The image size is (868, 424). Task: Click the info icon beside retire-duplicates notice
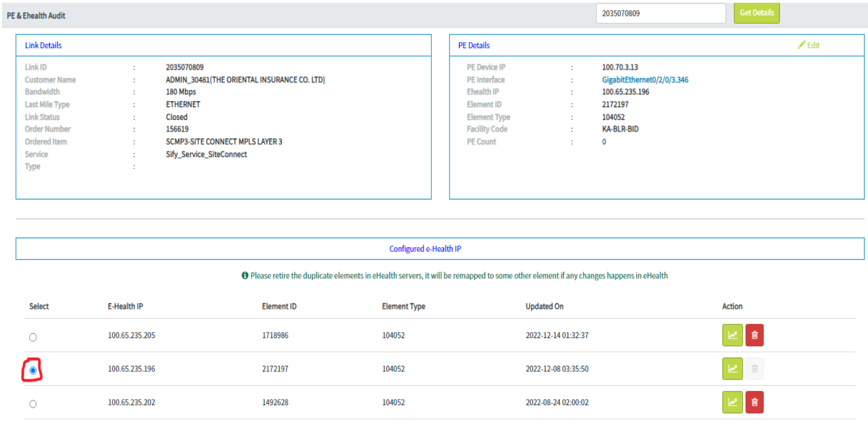(245, 275)
